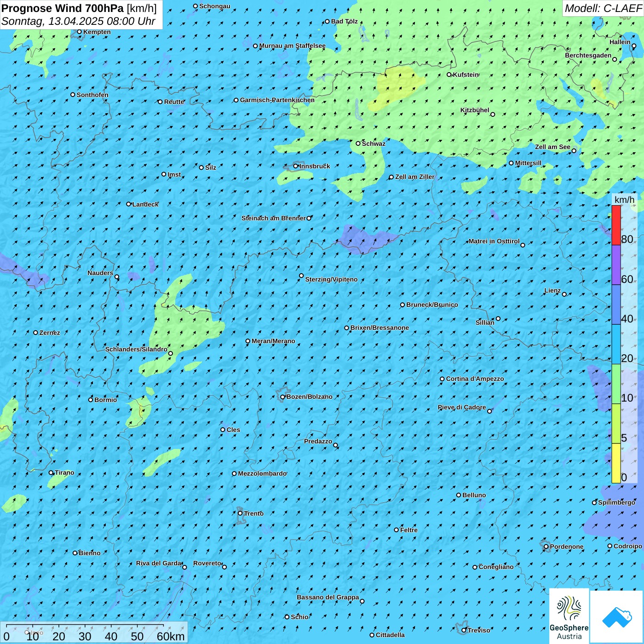Click the 'Nauders' label
Viewport: 644px width, 644px height.
click(100, 273)
